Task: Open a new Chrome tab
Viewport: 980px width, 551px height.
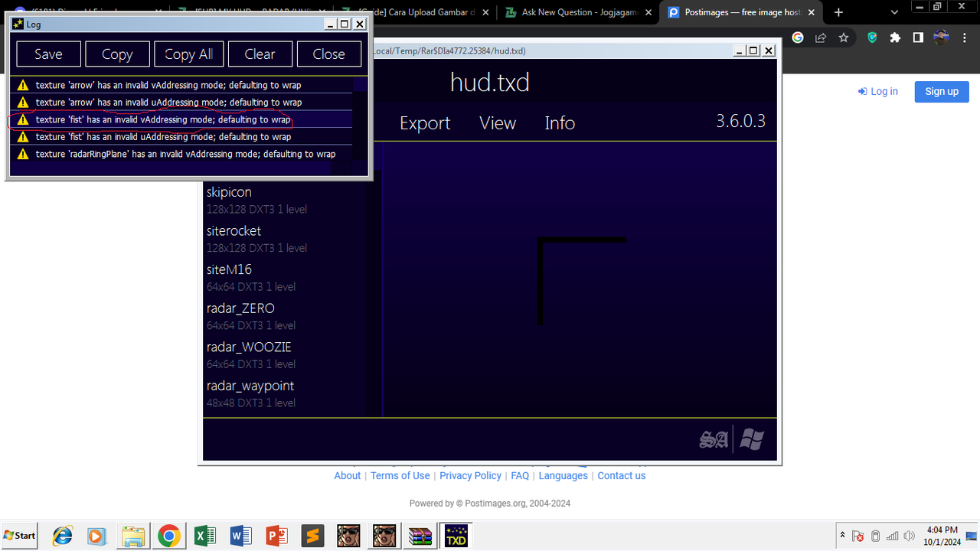Action: 839,12
